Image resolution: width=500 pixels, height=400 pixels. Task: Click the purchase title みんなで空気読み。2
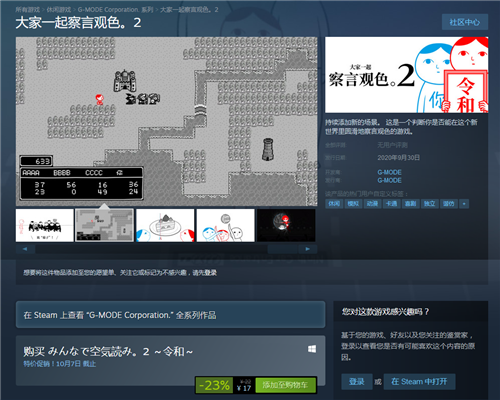click(x=108, y=351)
